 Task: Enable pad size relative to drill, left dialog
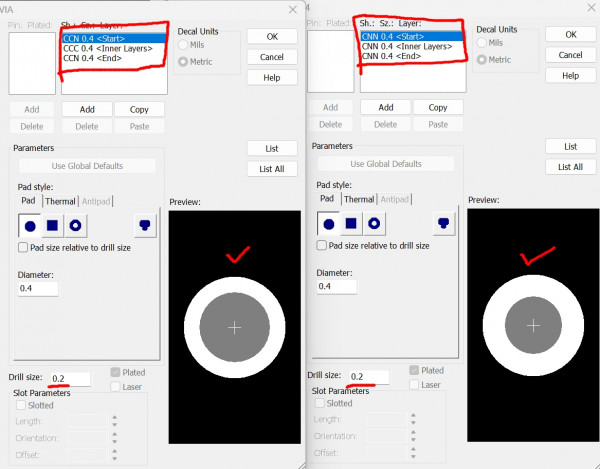click(24, 246)
